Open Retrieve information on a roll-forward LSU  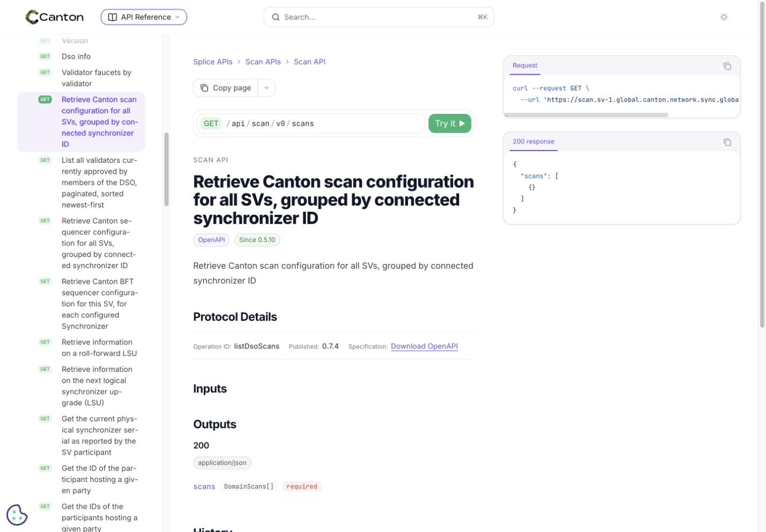(81, 348)
